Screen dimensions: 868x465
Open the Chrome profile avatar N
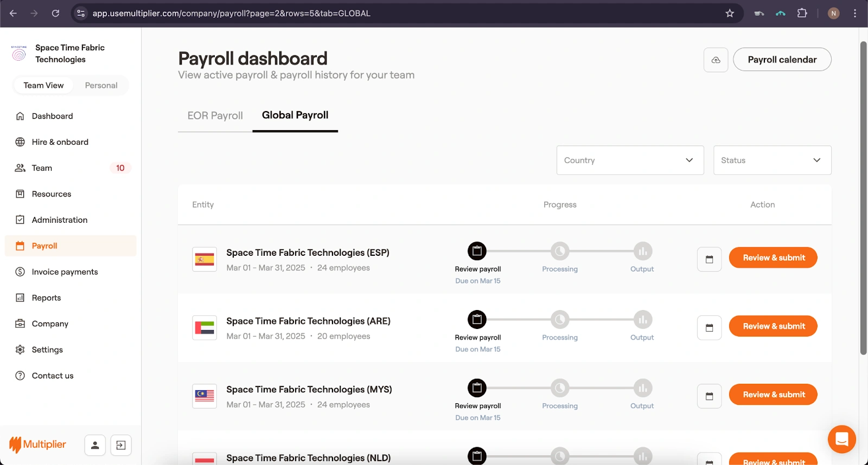[x=834, y=14]
